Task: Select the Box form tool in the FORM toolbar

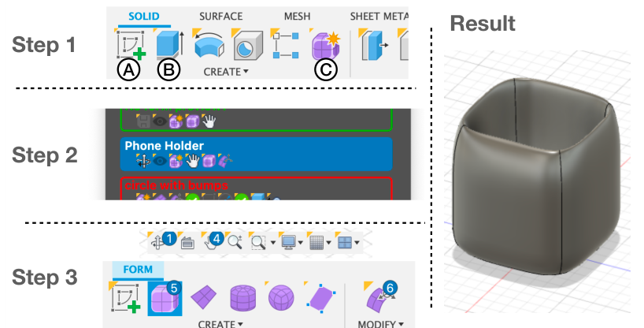Action: tap(165, 299)
